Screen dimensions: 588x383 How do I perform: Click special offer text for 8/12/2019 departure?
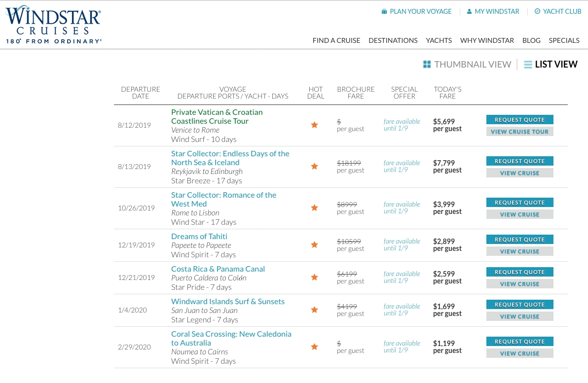402,125
